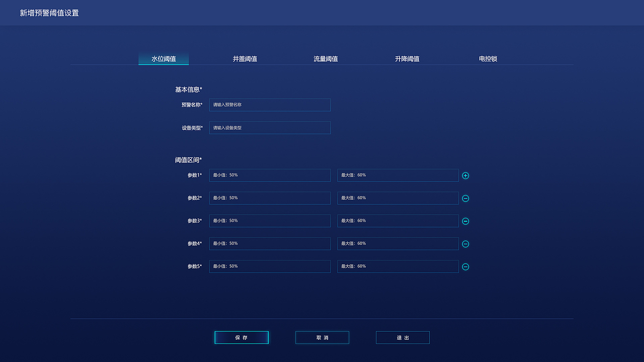This screenshot has height=362, width=644.
Task: Go to the 升降阈值 tab
Action: click(407, 59)
